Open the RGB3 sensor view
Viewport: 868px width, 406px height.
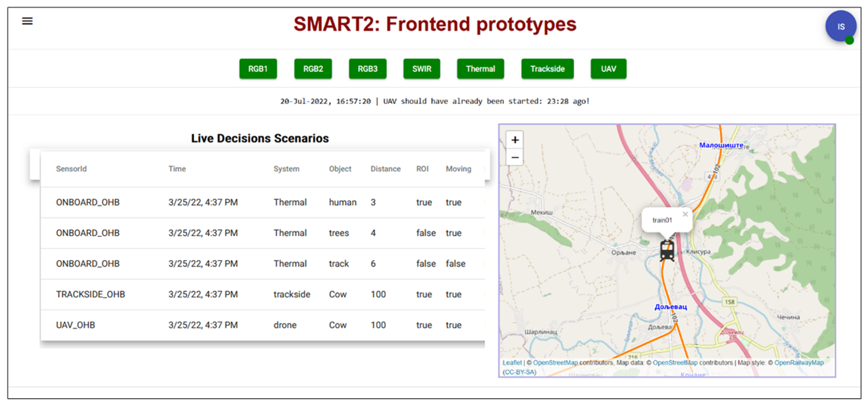pos(367,69)
